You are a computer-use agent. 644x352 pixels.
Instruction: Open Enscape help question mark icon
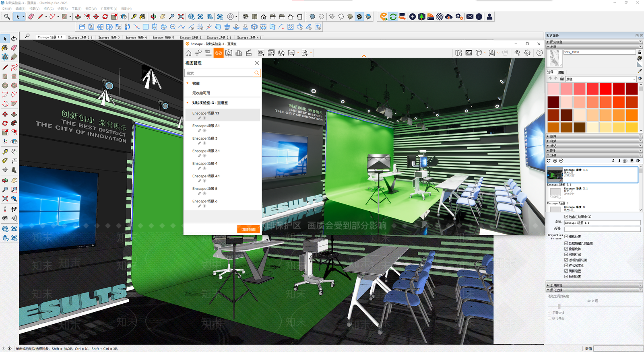click(539, 53)
